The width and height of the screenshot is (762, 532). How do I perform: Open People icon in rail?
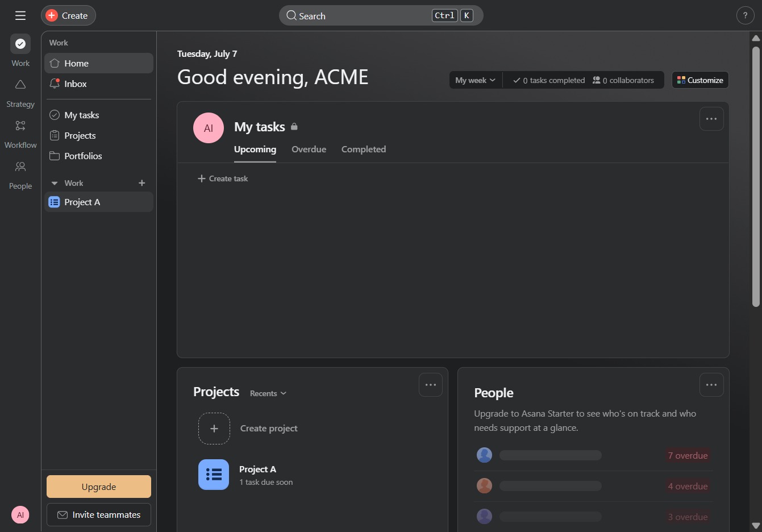(x=20, y=167)
